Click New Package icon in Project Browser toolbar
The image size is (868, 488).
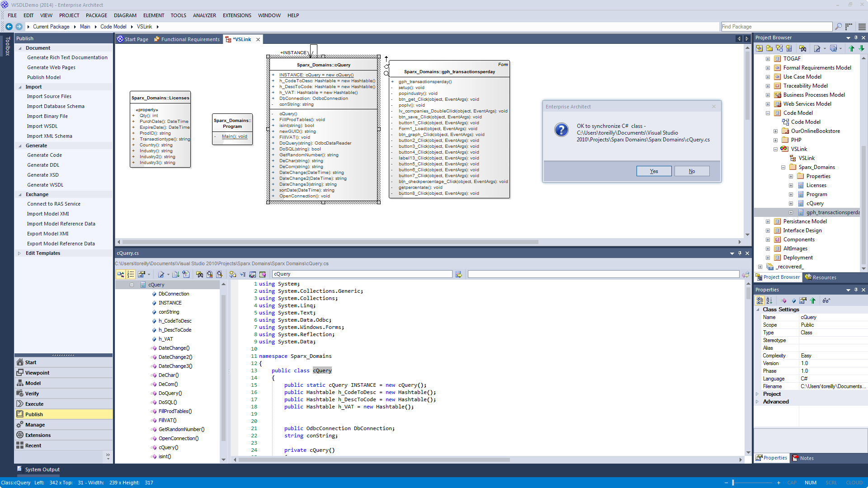(x=769, y=48)
